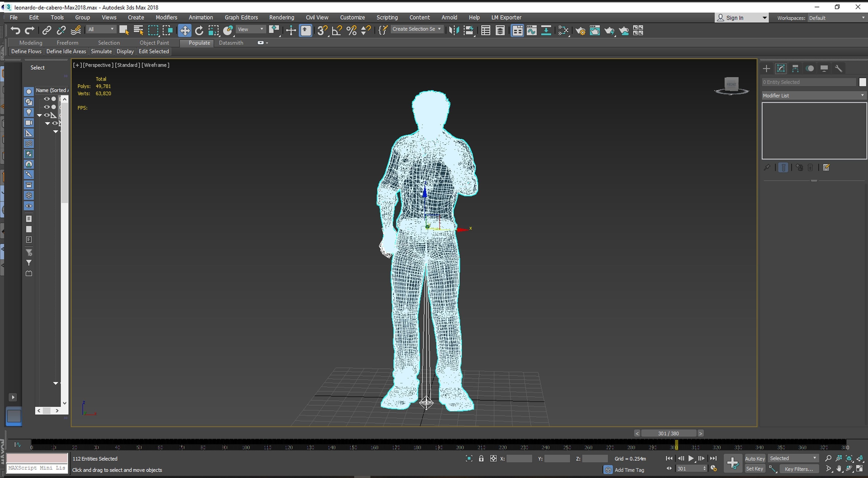Open the Rendered Frame Window icon
The image size is (868, 478).
(595, 31)
